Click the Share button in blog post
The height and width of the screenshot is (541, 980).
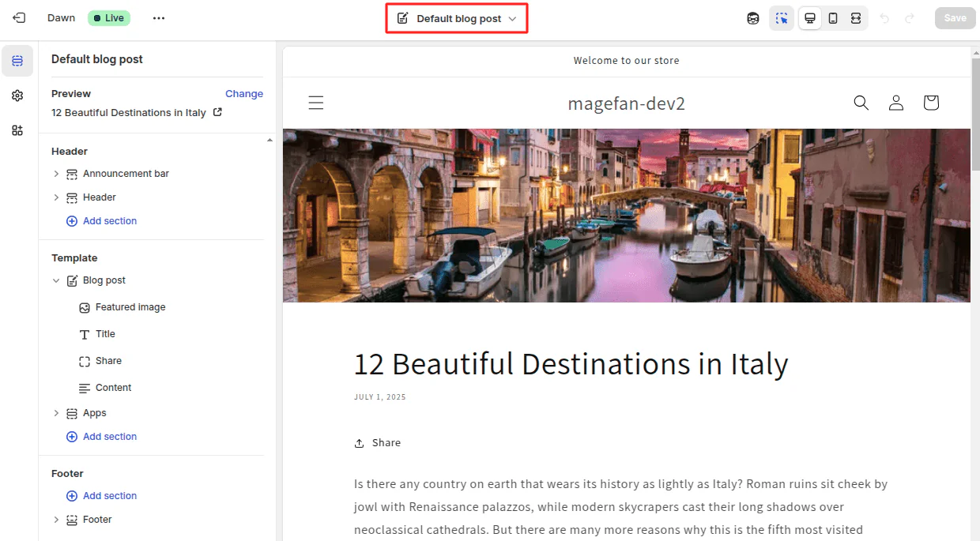click(x=378, y=443)
